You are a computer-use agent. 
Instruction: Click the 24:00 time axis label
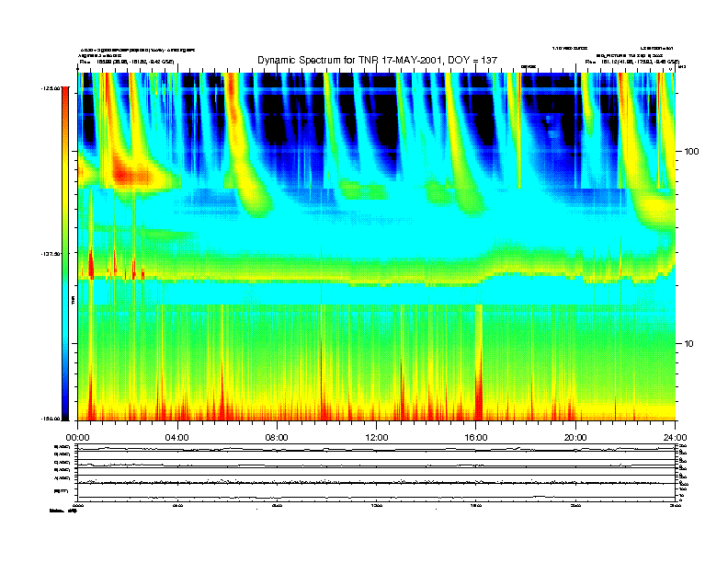click(675, 438)
